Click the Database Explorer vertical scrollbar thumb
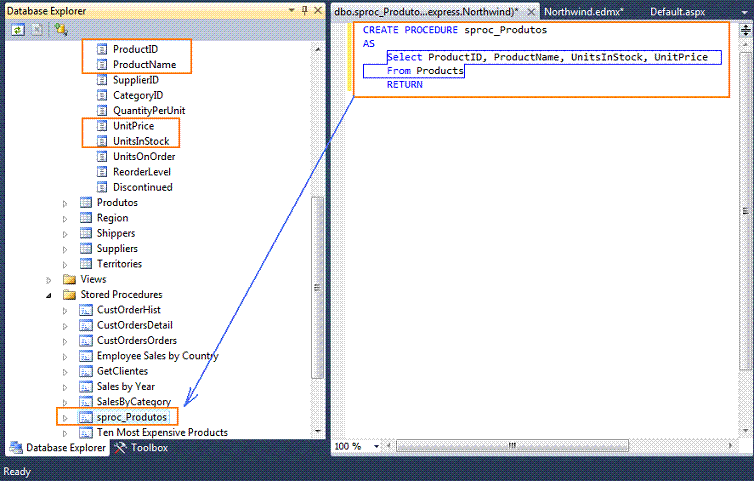 (x=317, y=288)
